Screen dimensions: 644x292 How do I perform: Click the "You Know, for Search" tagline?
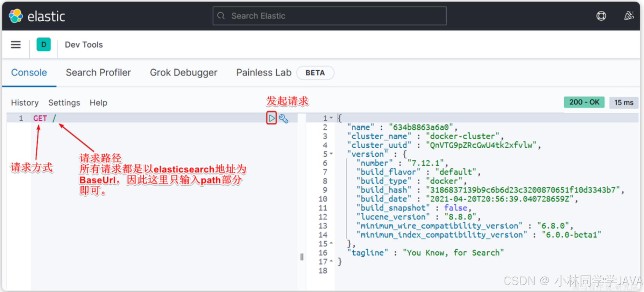pyautogui.click(x=453, y=252)
